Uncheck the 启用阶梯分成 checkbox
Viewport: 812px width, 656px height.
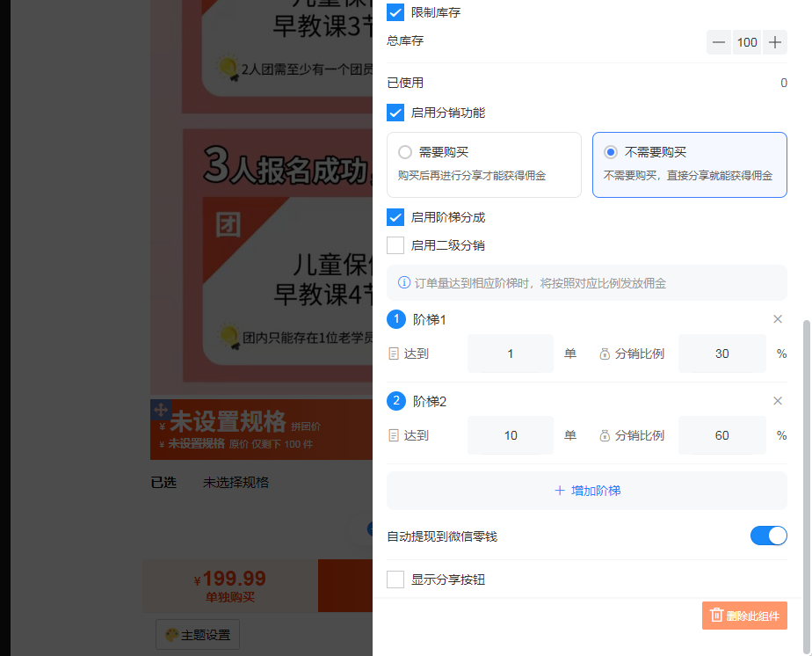tap(395, 217)
